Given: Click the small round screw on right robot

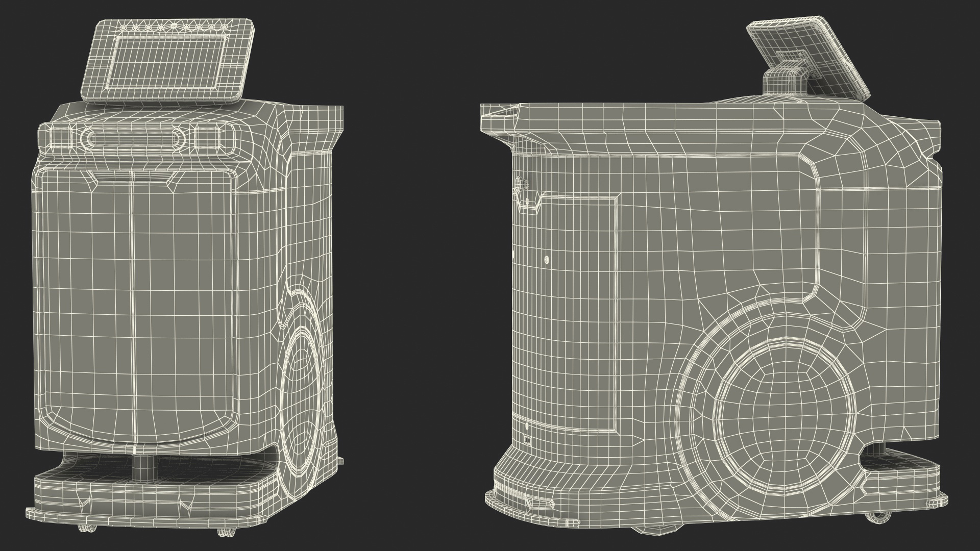Looking at the screenshot, I should pos(547,260).
